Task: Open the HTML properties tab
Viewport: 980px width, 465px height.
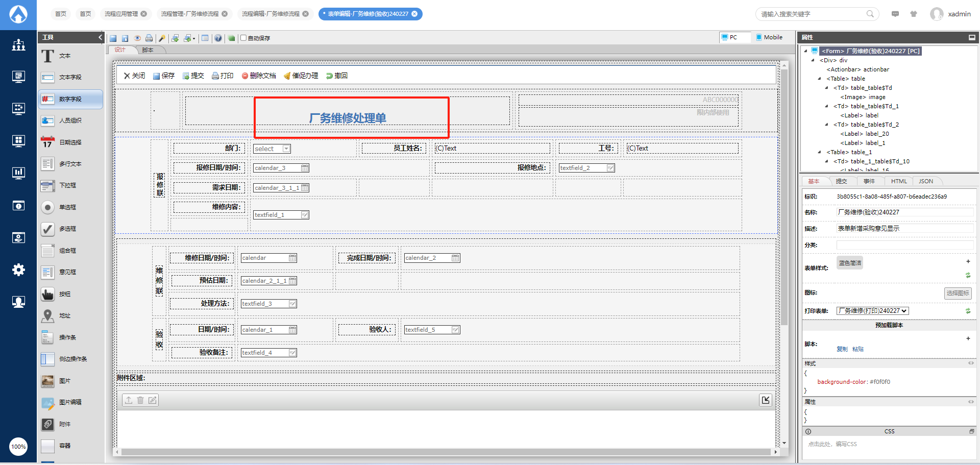Action: click(899, 181)
